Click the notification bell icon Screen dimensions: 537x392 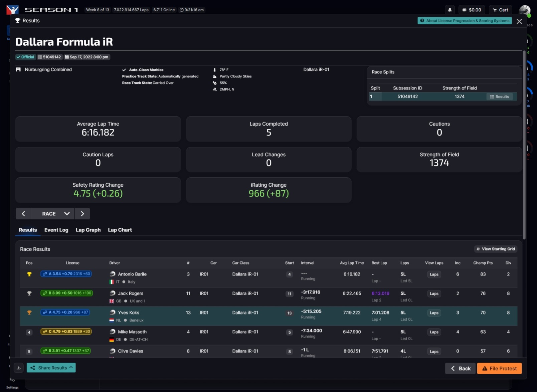450,10
